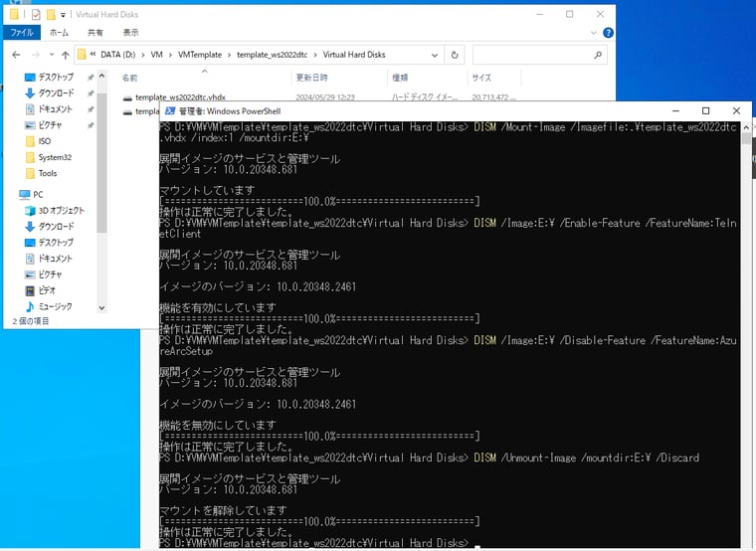Click the Explorer search input field
This screenshot has width=756, height=551.
532,55
